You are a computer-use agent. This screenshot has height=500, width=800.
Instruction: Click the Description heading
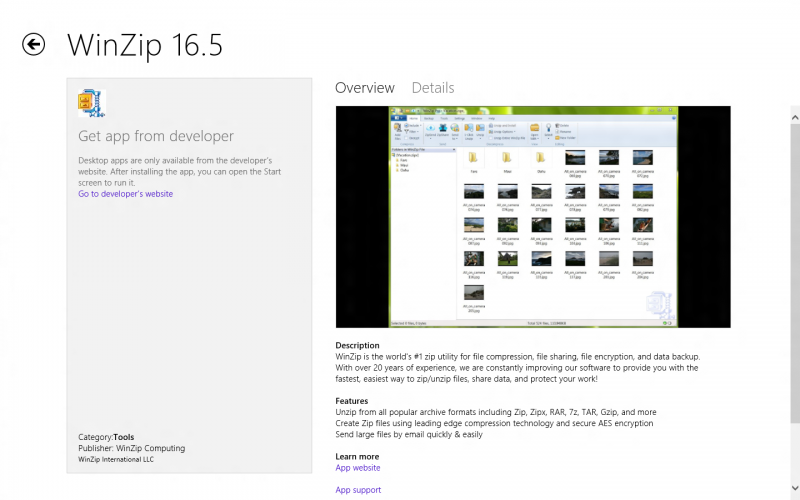357,345
